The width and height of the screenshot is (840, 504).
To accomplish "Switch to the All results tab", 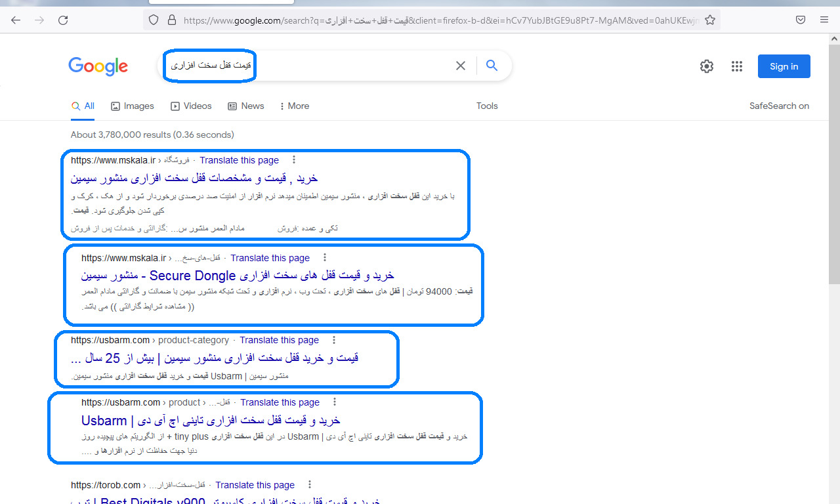I will [83, 106].
